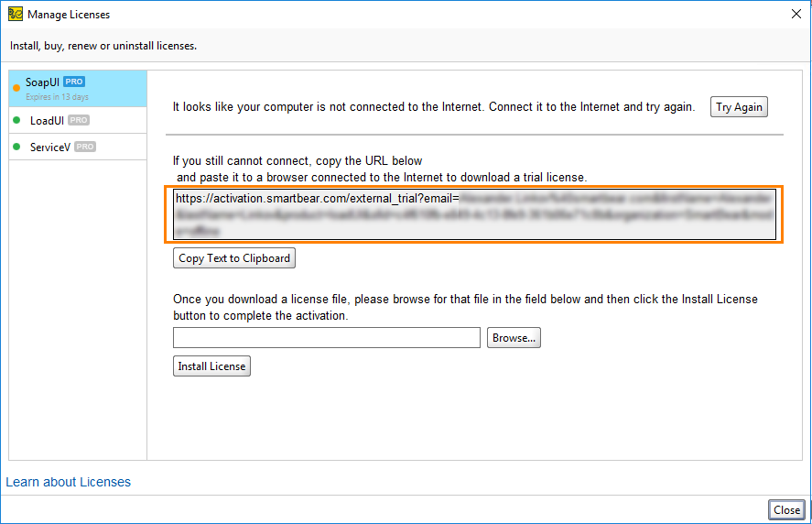
Task: Select the ServiceV Pro license entry
Action: click(78, 147)
